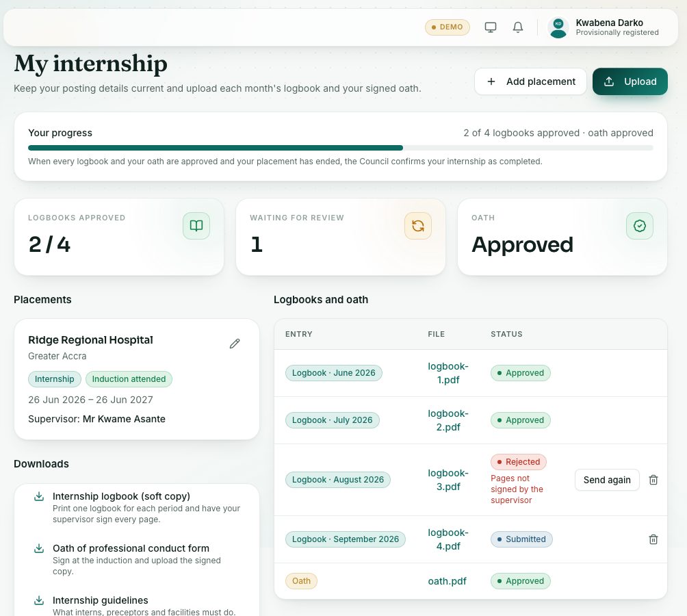Click Internship logbook (soft copy) download title

(x=121, y=496)
